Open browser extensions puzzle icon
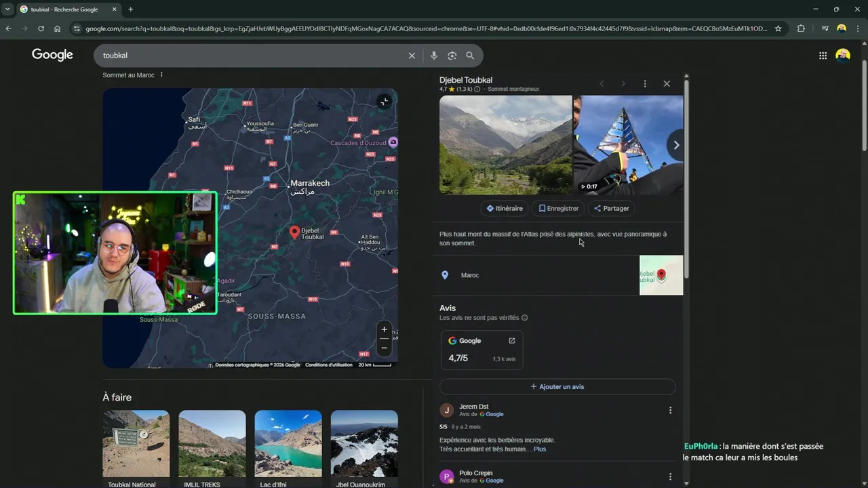The image size is (868, 488). pos(801,28)
